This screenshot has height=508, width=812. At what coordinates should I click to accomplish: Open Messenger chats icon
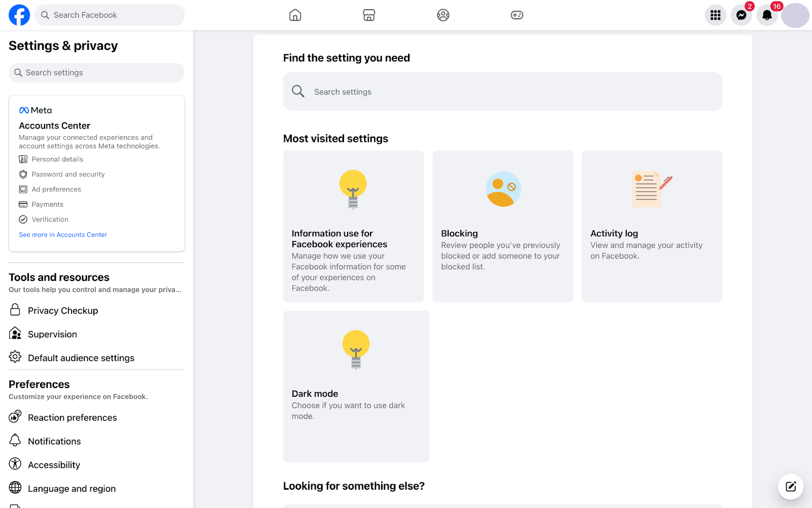741,15
